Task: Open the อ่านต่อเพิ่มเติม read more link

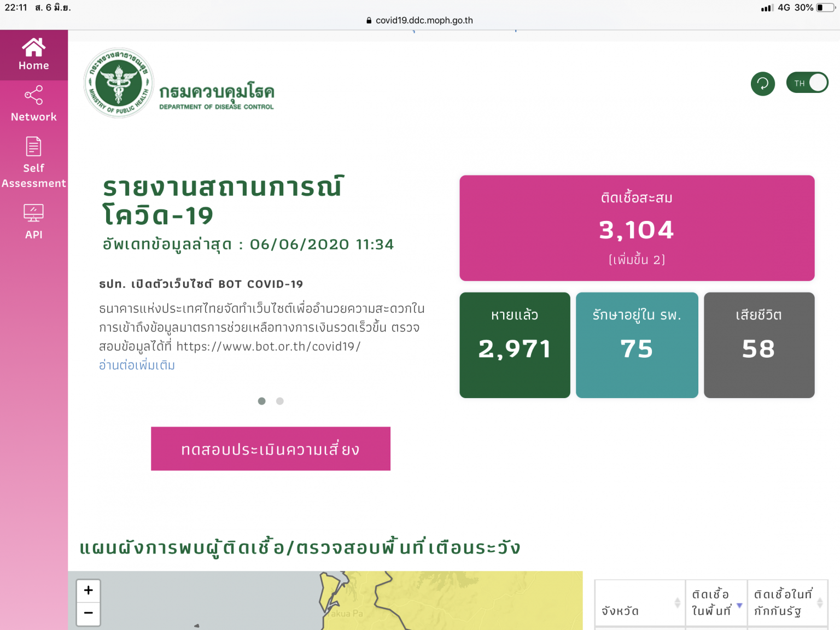Action: [x=137, y=365]
